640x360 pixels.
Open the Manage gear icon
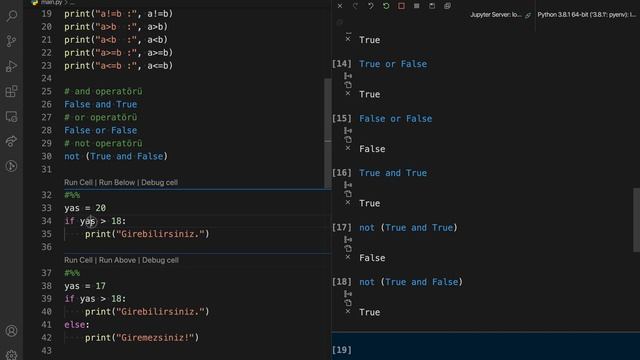[11, 355]
